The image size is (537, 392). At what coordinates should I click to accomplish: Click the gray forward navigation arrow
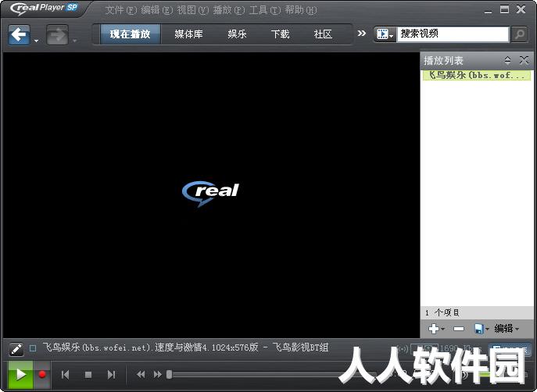point(57,34)
